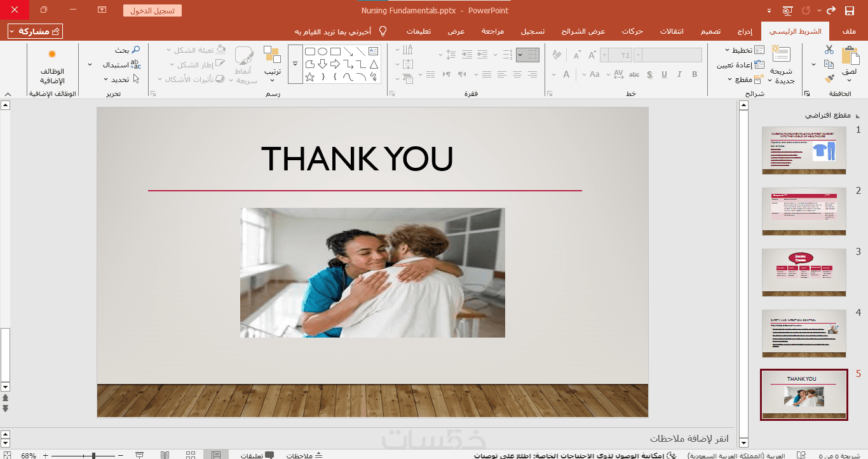Open the Tell me lightbulb search
Screen dimensions: 868x459
383,31
